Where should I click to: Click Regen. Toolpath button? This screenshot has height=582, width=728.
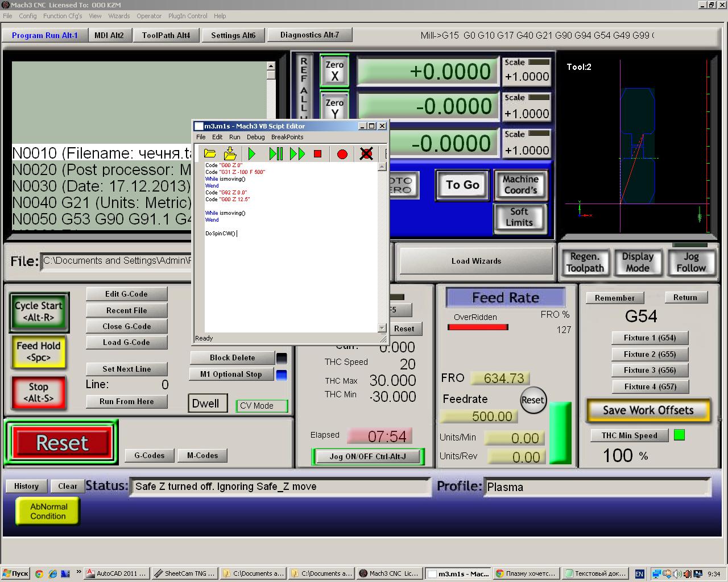585,263
